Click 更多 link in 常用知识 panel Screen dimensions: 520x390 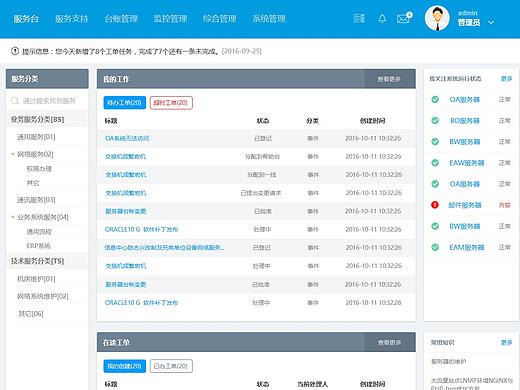tap(507, 342)
